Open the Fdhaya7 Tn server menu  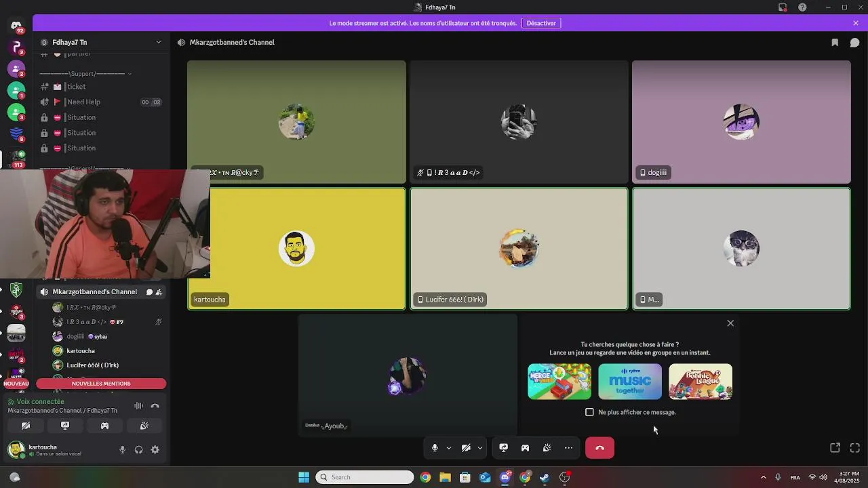click(x=102, y=42)
